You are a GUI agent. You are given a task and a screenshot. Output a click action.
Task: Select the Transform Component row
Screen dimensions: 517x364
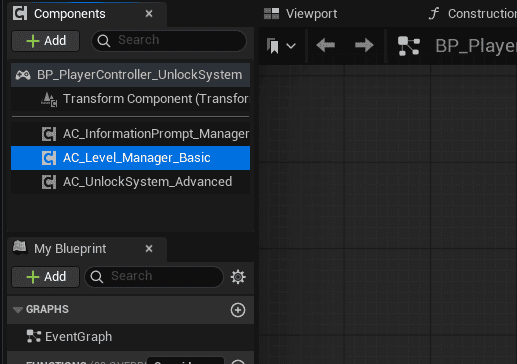(x=130, y=99)
